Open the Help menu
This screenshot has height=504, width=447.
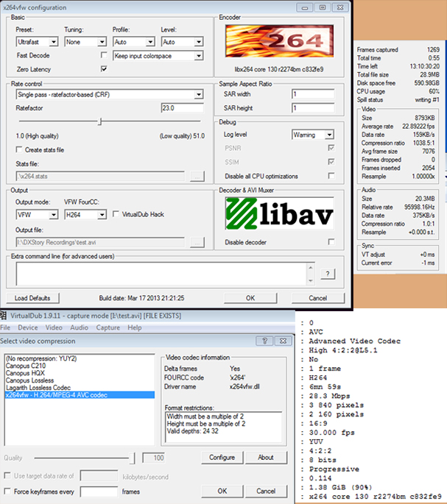(134, 327)
